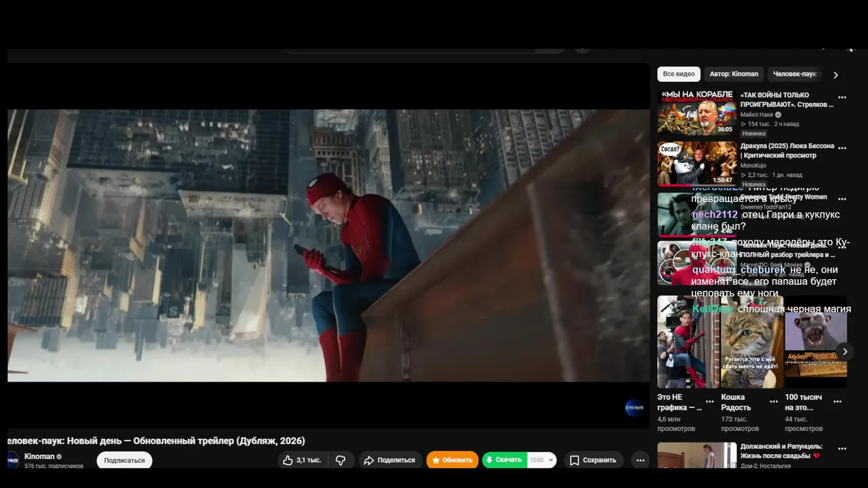Show more filter chips with right arrow
Viewport: 868px width, 488px height.
pos(835,75)
